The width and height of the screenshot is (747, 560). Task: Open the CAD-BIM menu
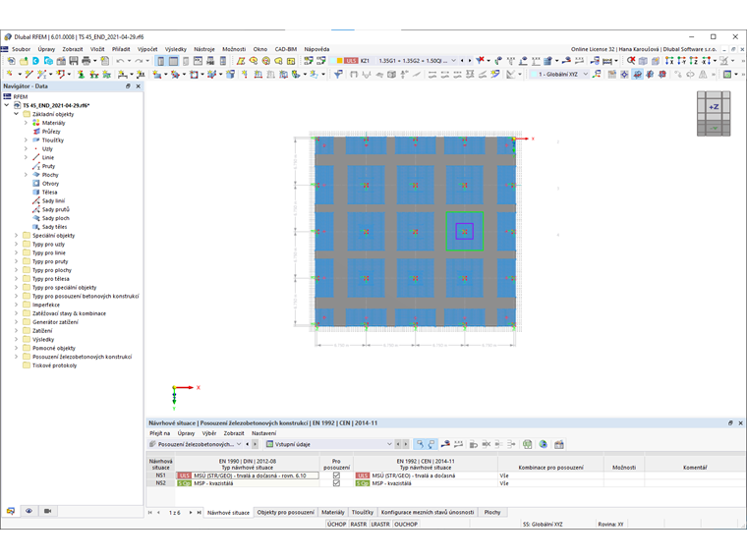point(286,49)
